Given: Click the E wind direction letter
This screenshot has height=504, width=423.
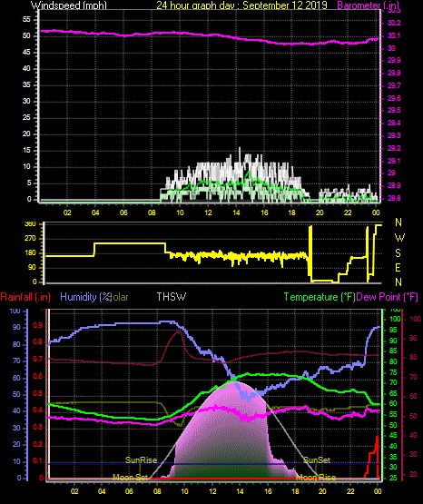Looking at the screenshot, I should [398, 267].
